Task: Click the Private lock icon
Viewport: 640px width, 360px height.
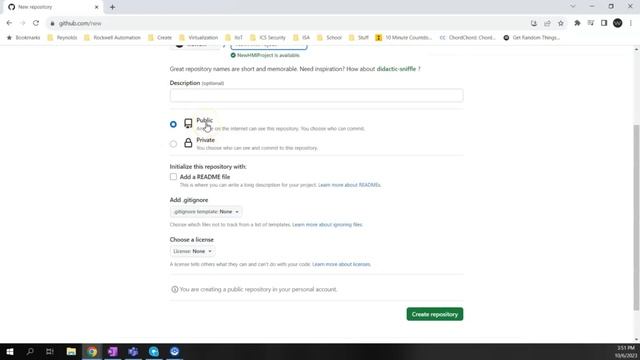Action: pyautogui.click(x=188, y=143)
